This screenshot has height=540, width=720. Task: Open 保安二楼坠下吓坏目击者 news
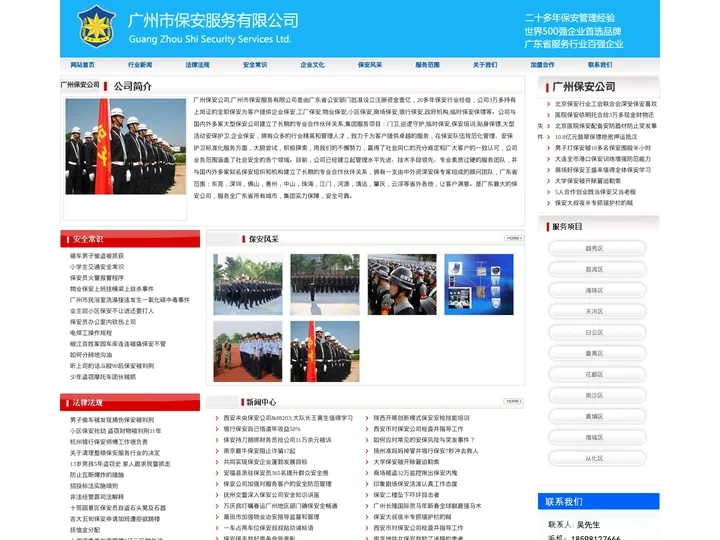406,495
